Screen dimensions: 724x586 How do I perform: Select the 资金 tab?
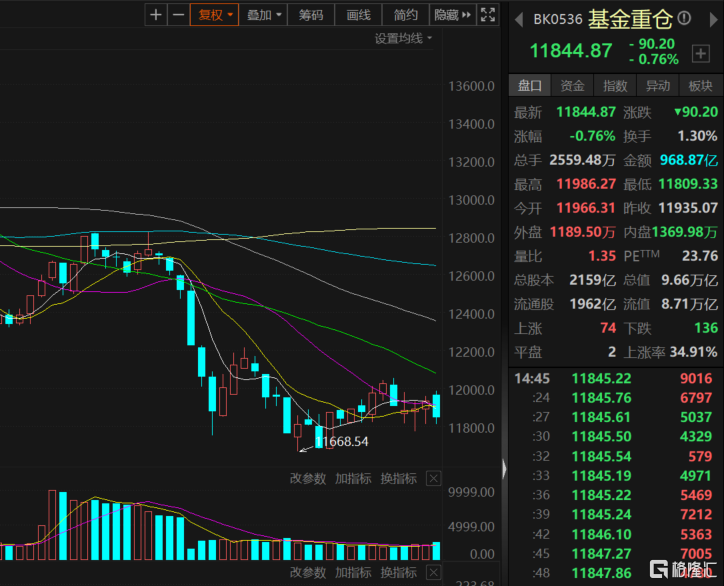click(572, 85)
